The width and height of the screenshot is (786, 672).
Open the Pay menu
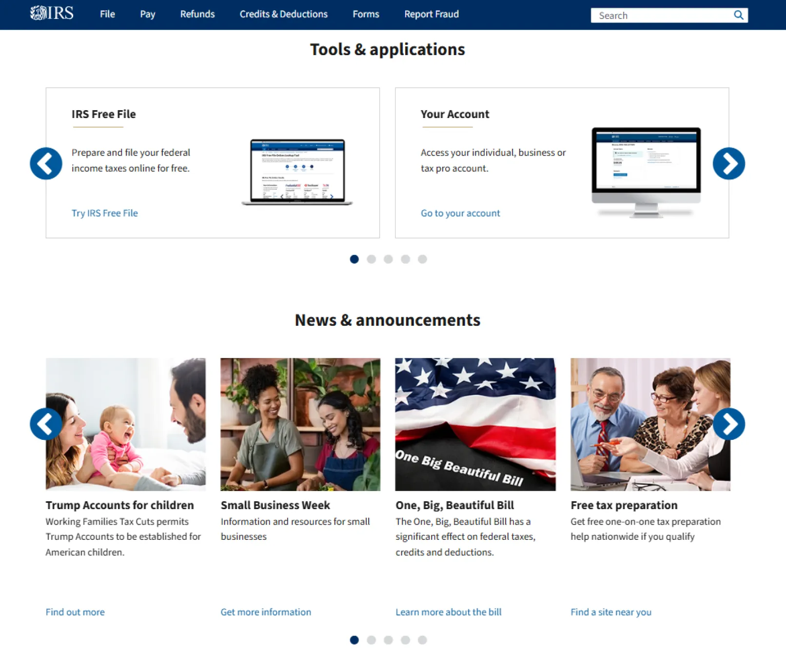click(148, 14)
